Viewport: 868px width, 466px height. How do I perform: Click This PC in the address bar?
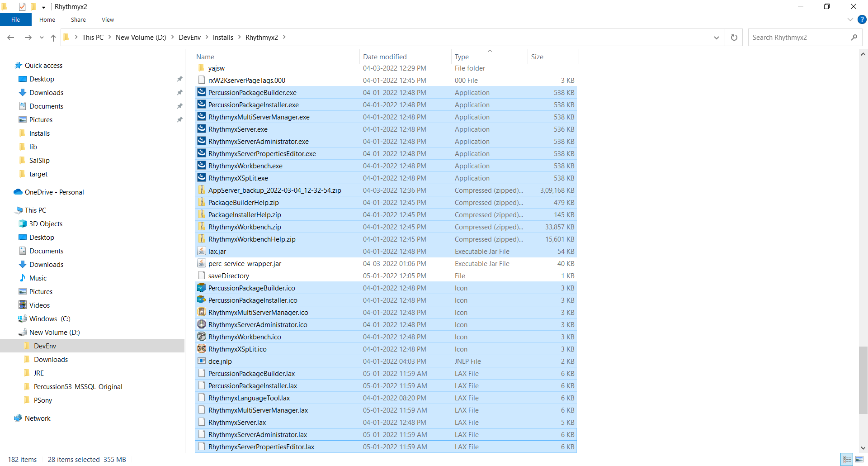[x=93, y=37]
